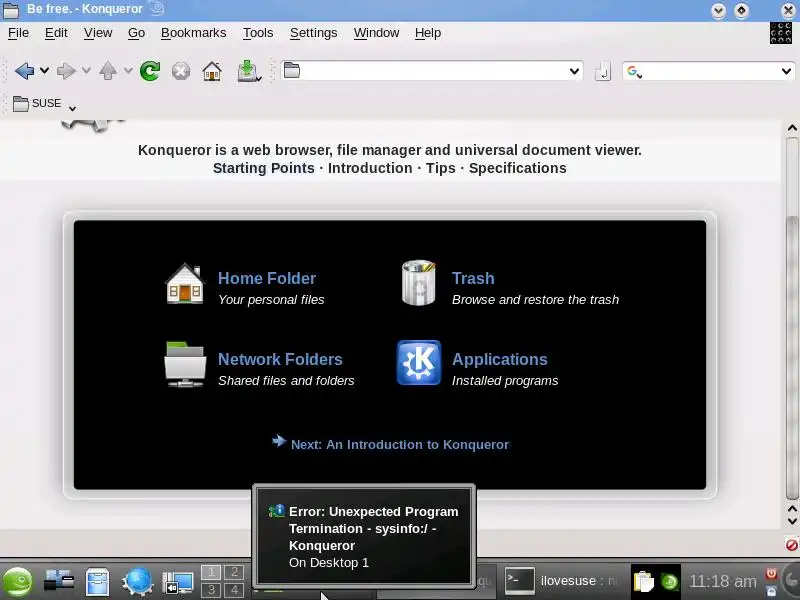This screenshot has height=600, width=800.
Task: Open the Forward history dropdown arrow
Action: coord(86,71)
